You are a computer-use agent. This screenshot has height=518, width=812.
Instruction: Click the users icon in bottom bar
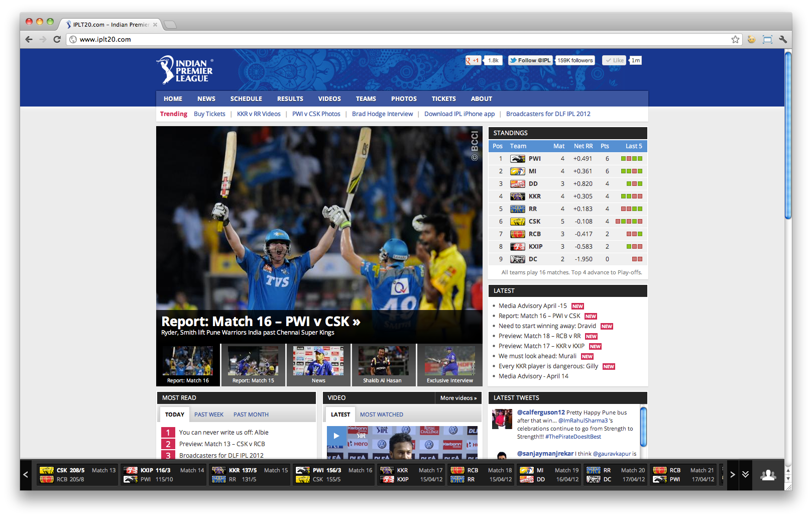[x=768, y=474]
